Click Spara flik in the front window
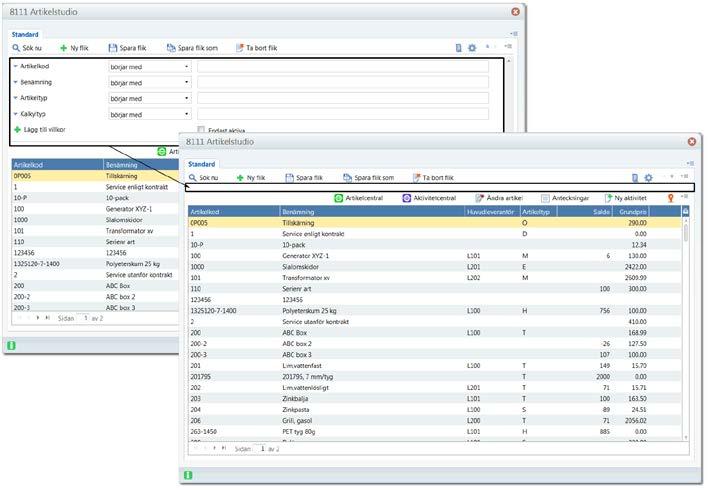The width and height of the screenshot is (708, 490). 304,178
